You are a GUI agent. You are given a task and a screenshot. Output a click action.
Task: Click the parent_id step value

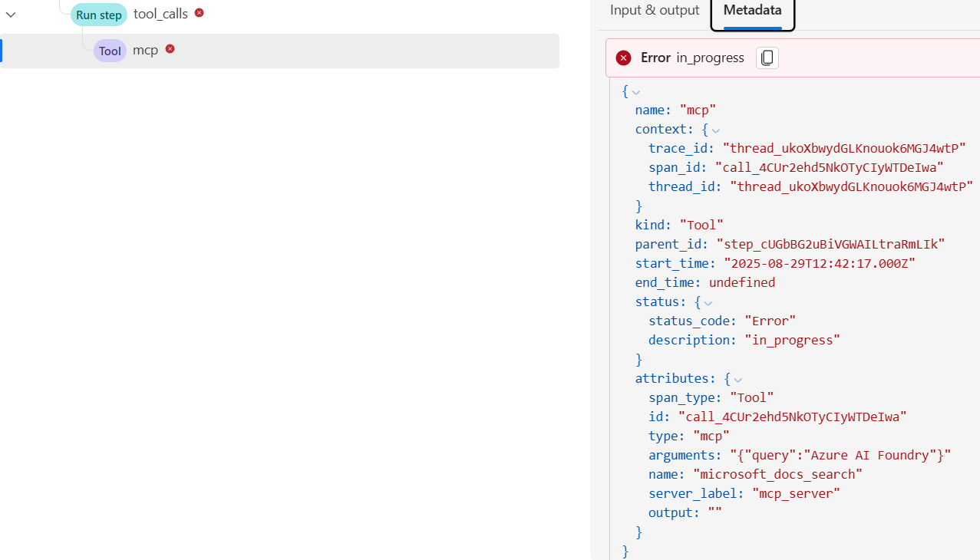[830, 244]
